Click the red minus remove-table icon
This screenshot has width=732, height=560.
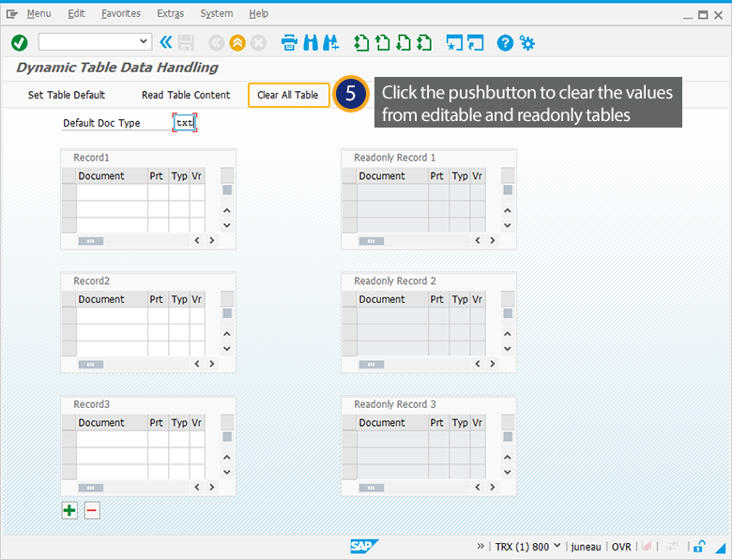92,510
